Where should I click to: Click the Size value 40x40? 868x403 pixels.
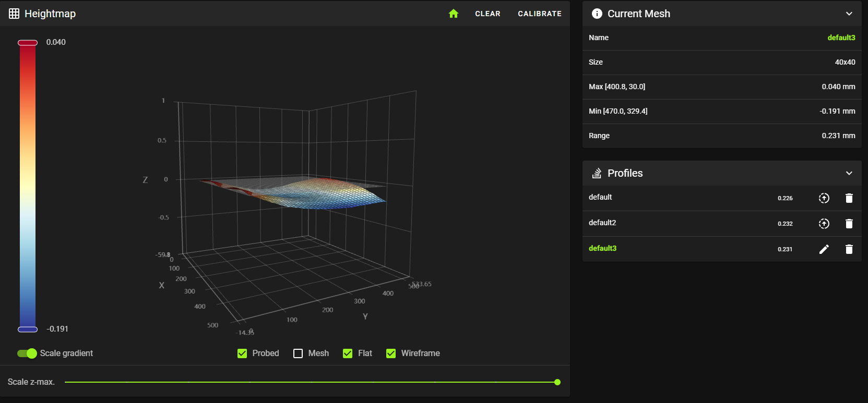tap(845, 62)
